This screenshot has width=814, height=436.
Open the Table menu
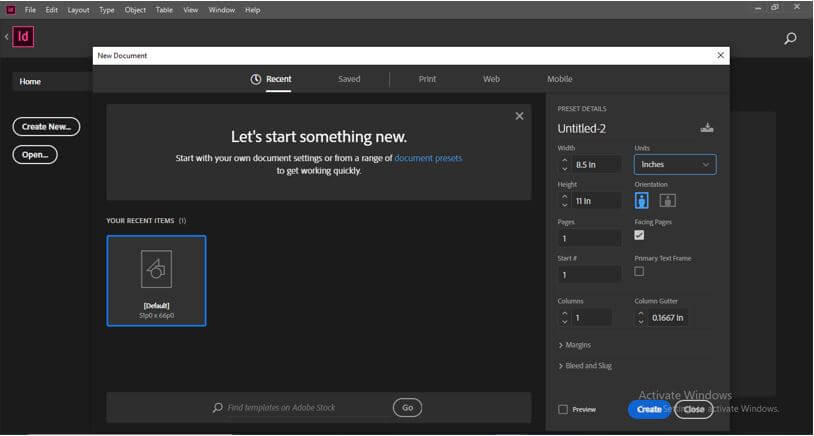pyautogui.click(x=164, y=10)
